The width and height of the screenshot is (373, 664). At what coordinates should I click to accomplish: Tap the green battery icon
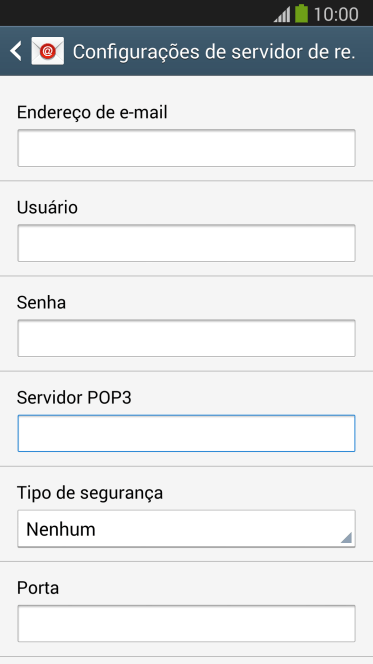coord(301,13)
